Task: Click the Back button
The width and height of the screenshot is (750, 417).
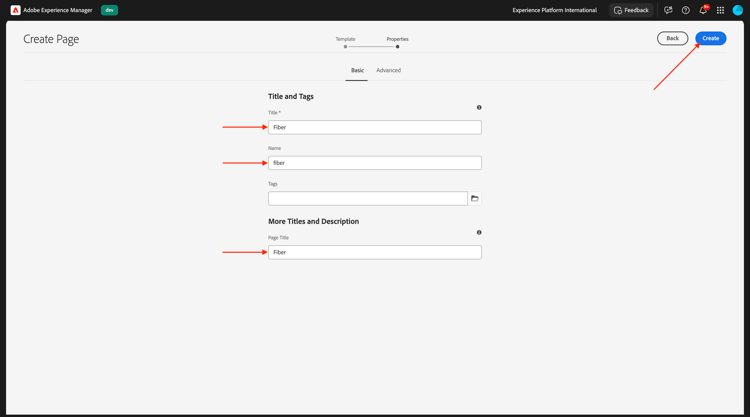Action: (x=673, y=38)
